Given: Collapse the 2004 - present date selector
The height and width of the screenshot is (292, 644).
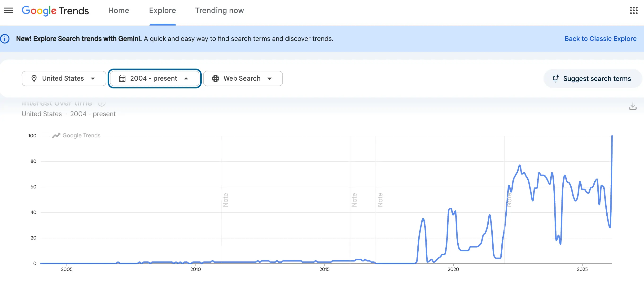Looking at the screenshot, I should [x=186, y=78].
